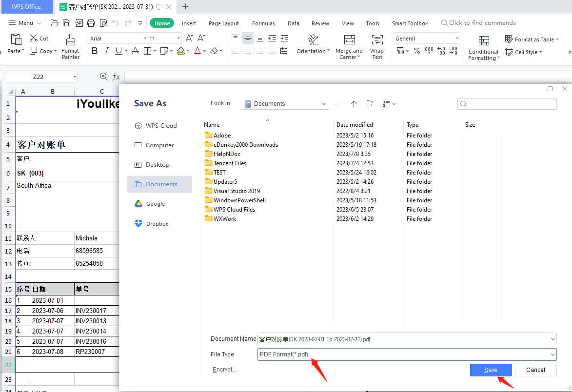Switch to the Page Layout tab
This screenshot has height=392, width=572.
[224, 23]
